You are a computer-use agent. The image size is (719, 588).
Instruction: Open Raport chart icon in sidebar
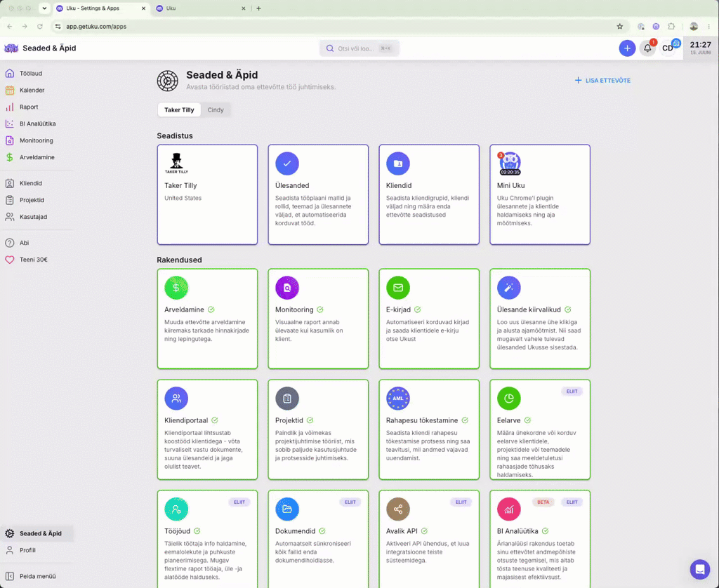10,107
